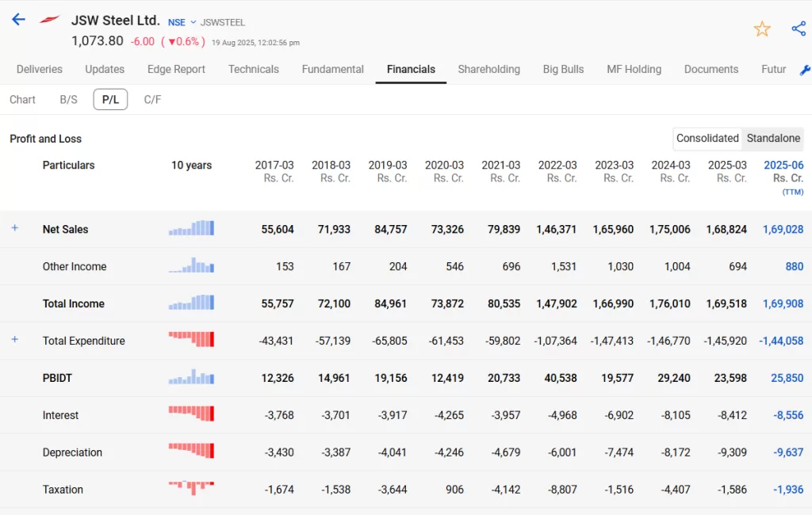The image size is (812, 515).
Task: Click the Net Sales row label
Action: click(x=65, y=229)
